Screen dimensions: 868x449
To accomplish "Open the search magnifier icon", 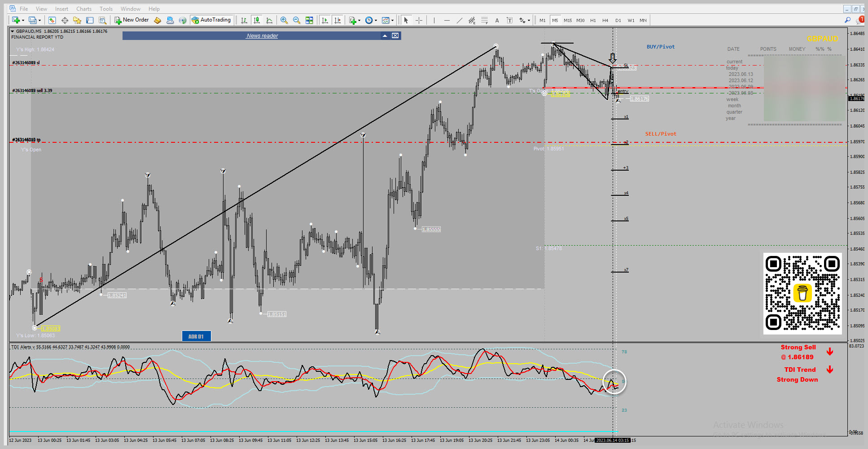I will click(x=847, y=20).
